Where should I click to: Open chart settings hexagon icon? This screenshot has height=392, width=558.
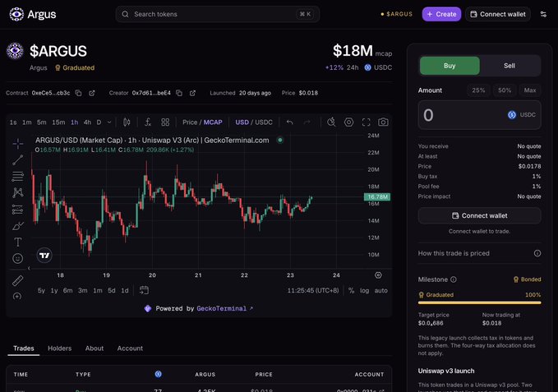pos(348,122)
